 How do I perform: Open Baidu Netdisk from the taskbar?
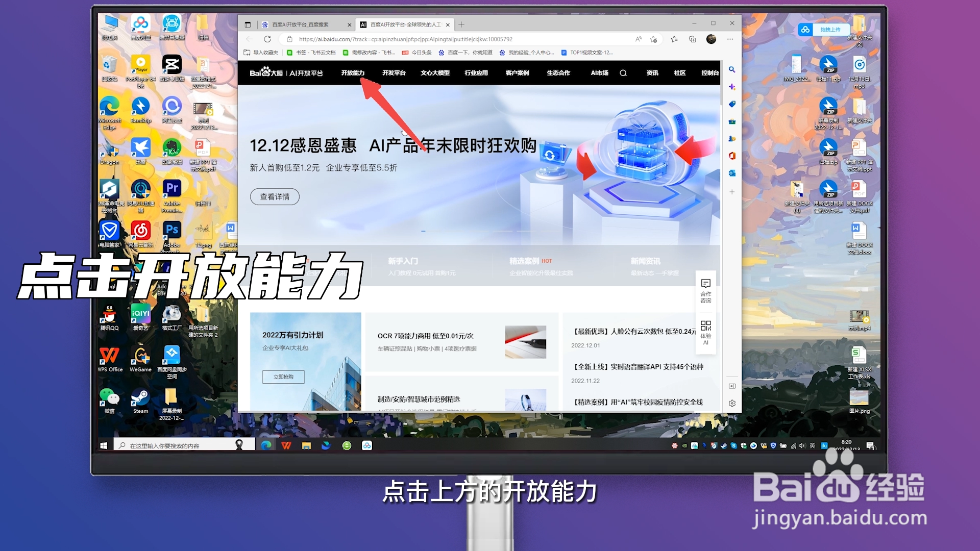coord(367,445)
